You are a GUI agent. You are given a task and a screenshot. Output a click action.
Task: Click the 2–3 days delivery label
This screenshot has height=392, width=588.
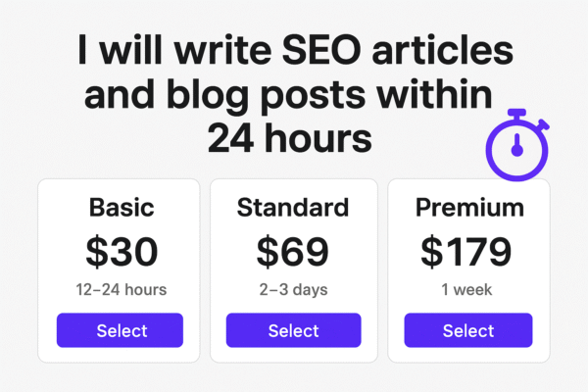(293, 290)
